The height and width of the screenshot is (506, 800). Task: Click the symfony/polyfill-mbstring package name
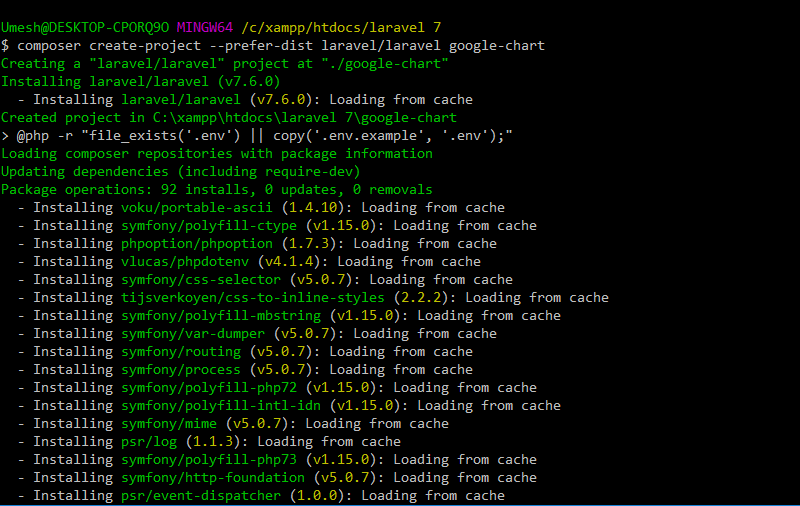click(221, 316)
